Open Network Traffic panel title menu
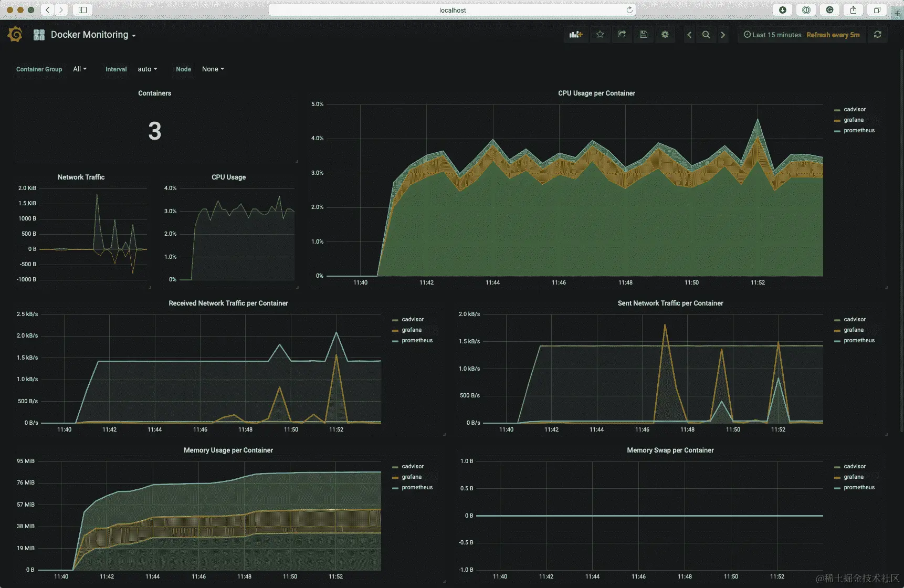The width and height of the screenshot is (904, 588). [x=81, y=177]
